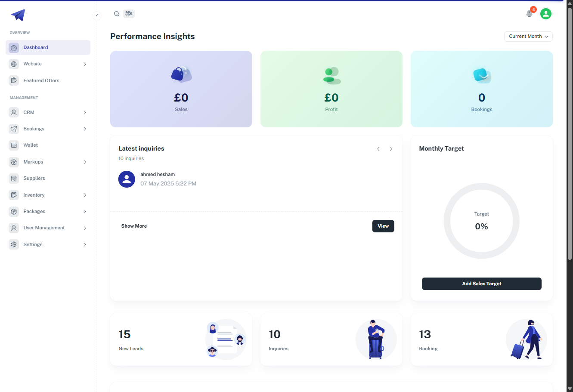Click the Performance Insights heading
The width and height of the screenshot is (573, 392).
tap(152, 37)
